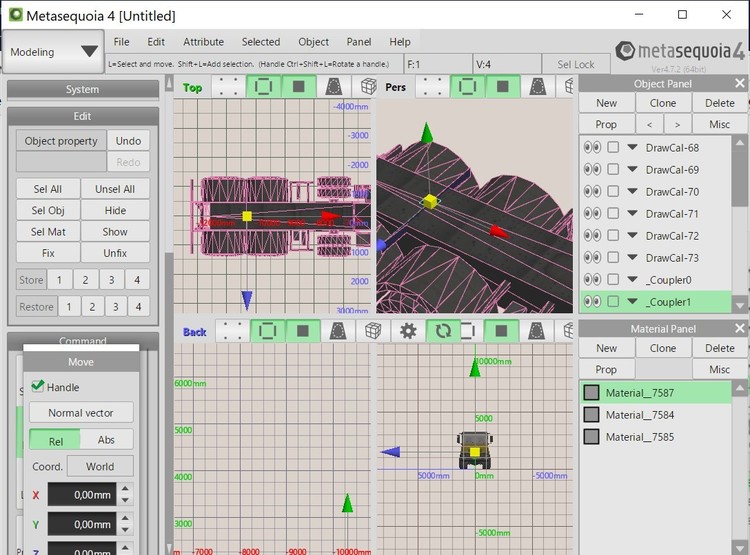750x555 pixels.
Task: Collapse the DrawCal-72 triangle expander
Action: [632, 235]
